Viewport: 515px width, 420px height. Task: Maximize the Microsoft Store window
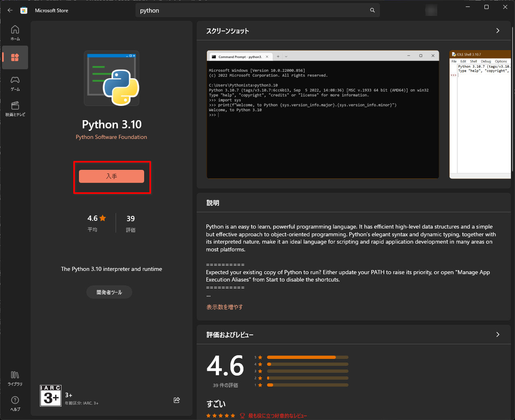(487, 7)
